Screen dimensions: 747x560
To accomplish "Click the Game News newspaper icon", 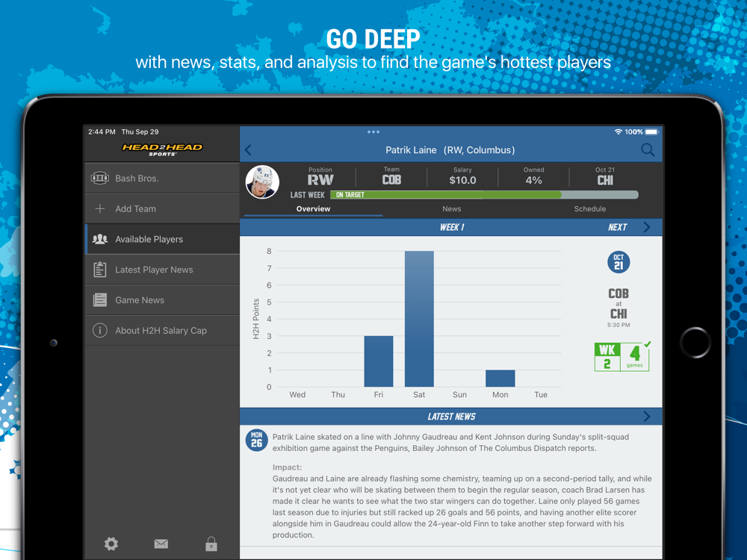I will coord(99,300).
